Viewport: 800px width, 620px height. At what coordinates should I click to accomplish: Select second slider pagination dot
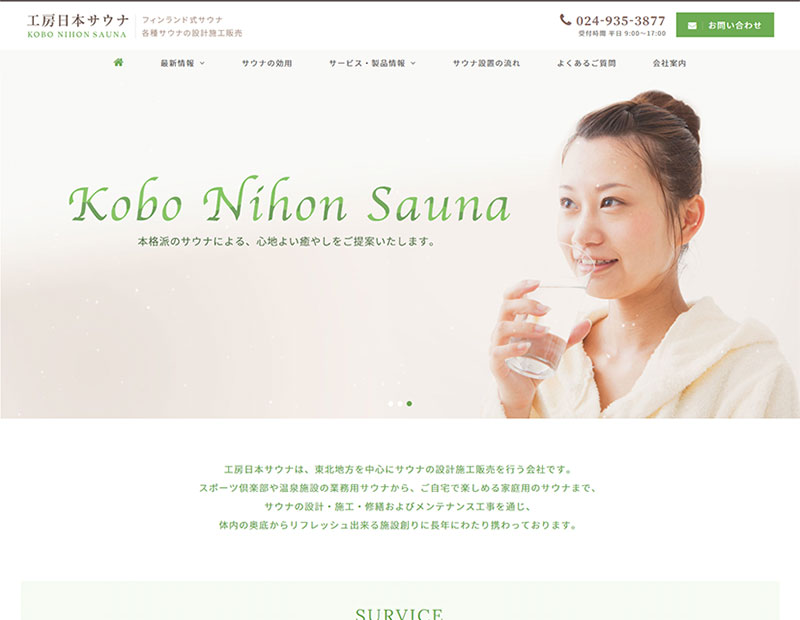(x=400, y=404)
